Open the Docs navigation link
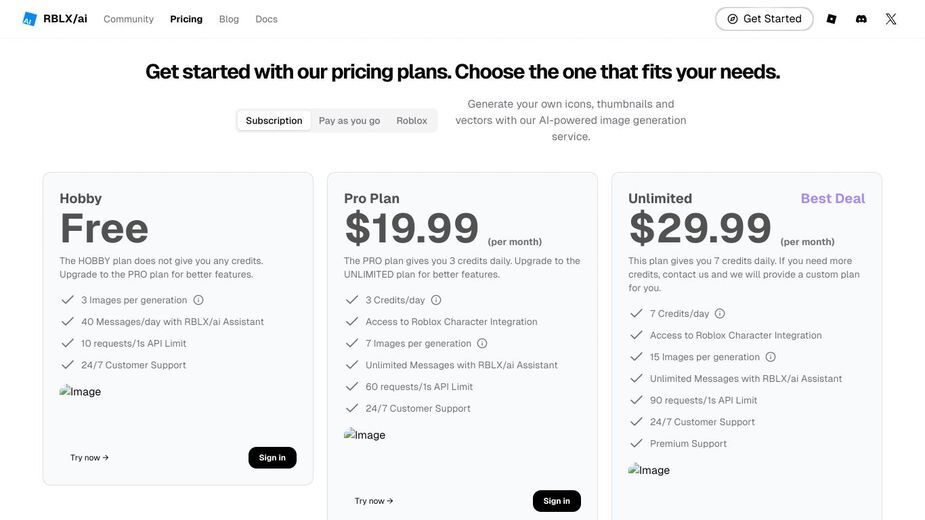 266,19
